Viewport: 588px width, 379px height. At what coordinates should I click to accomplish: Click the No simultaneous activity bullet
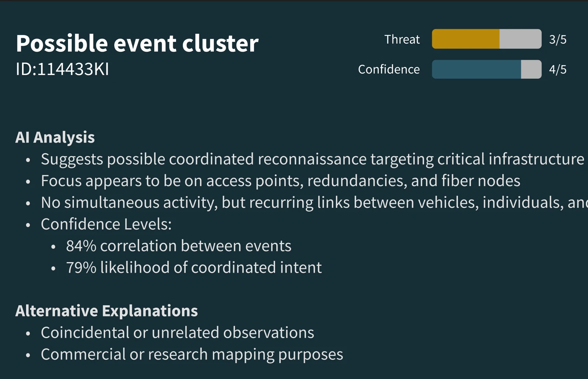tap(314, 202)
